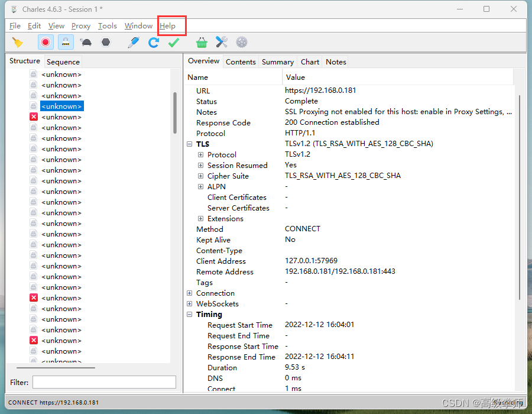Click the Response End Time value

(x=319, y=356)
